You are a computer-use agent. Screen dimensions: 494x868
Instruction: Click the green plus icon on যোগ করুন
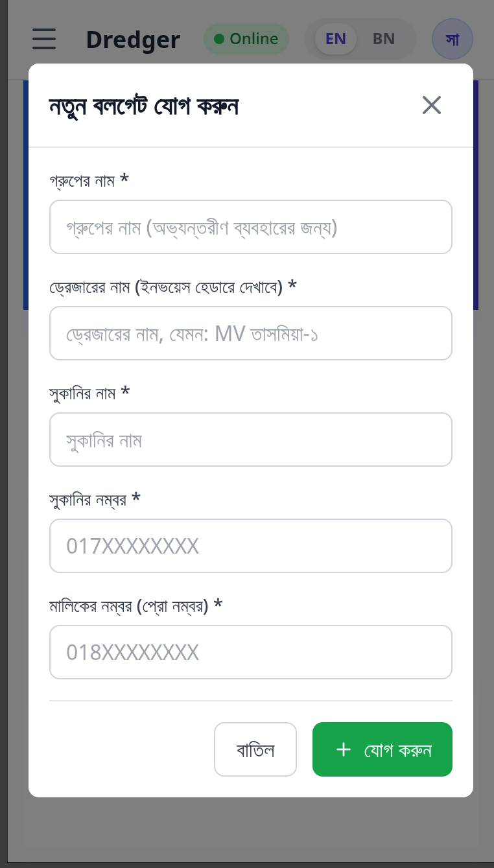tap(344, 749)
